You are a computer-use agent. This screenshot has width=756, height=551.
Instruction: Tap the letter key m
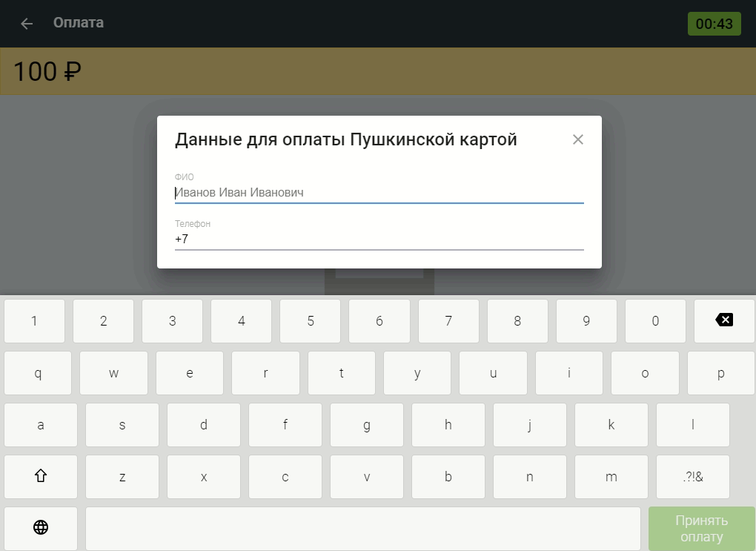(611, 477)
